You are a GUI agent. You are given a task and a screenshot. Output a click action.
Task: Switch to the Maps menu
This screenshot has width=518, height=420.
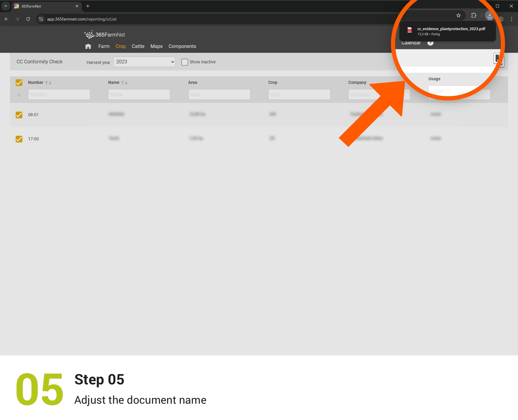tap(156, 46)
